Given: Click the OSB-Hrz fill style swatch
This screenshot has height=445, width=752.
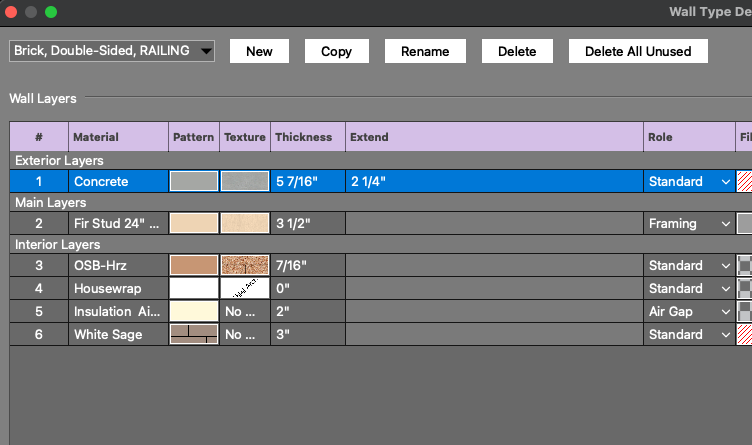Looking at the screenshot, I should 744,265.
